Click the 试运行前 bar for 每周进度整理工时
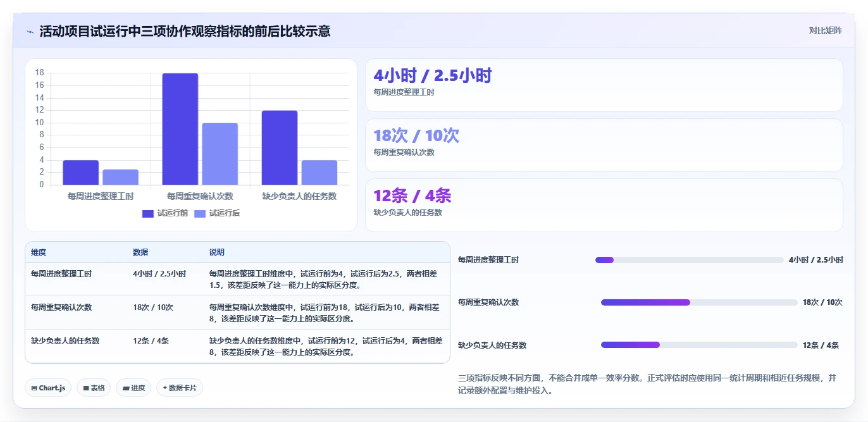 point(80,172)
